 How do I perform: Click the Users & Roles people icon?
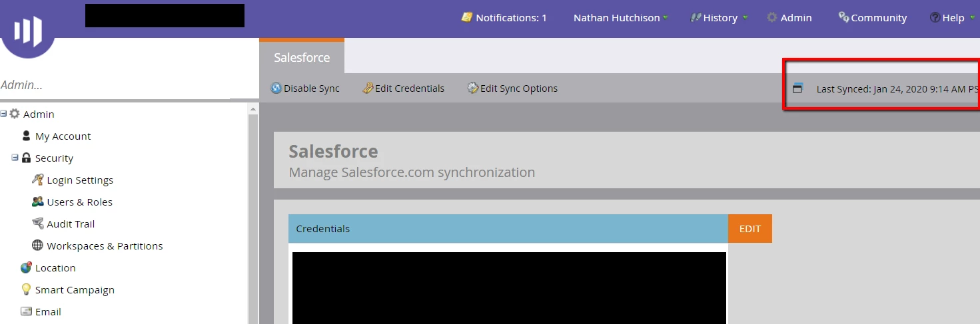point(38,202)
